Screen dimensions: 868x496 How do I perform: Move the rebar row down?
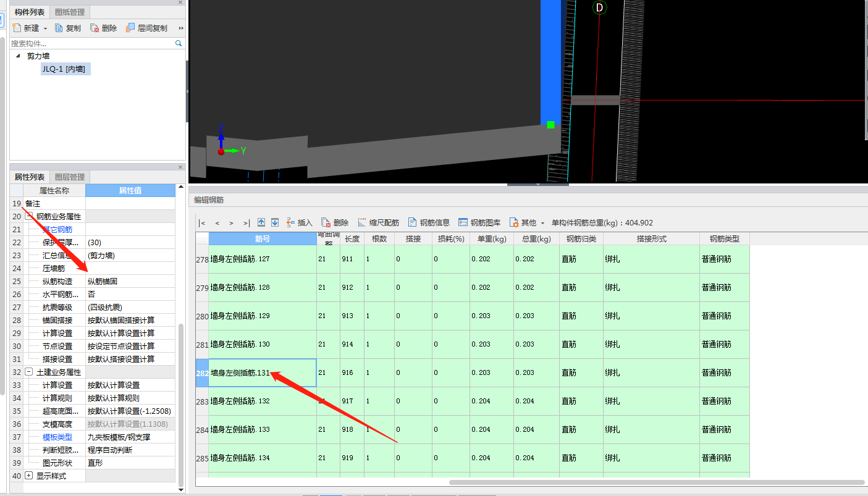[x=275, y=222]
